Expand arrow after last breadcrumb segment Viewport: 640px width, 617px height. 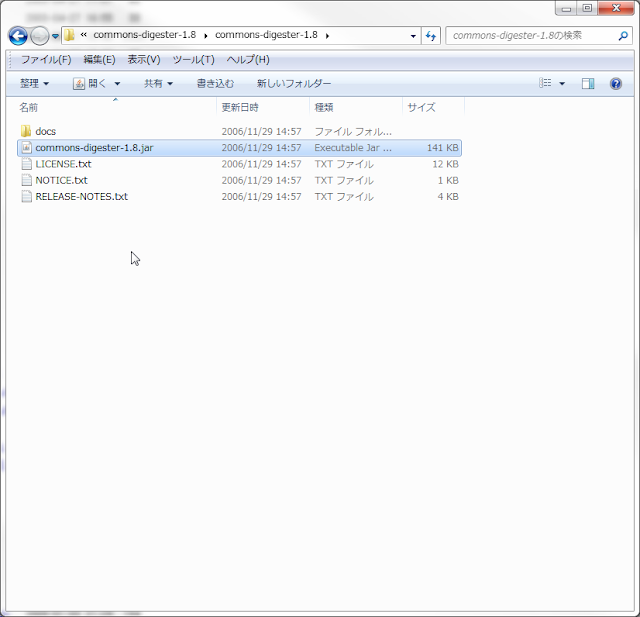327,36
